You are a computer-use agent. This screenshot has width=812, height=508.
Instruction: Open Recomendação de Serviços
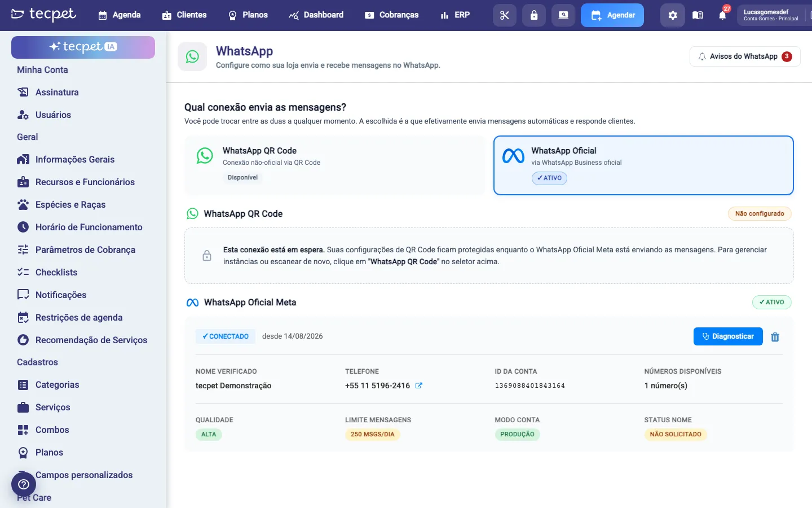pyautogui.click(x=83, y=340)
